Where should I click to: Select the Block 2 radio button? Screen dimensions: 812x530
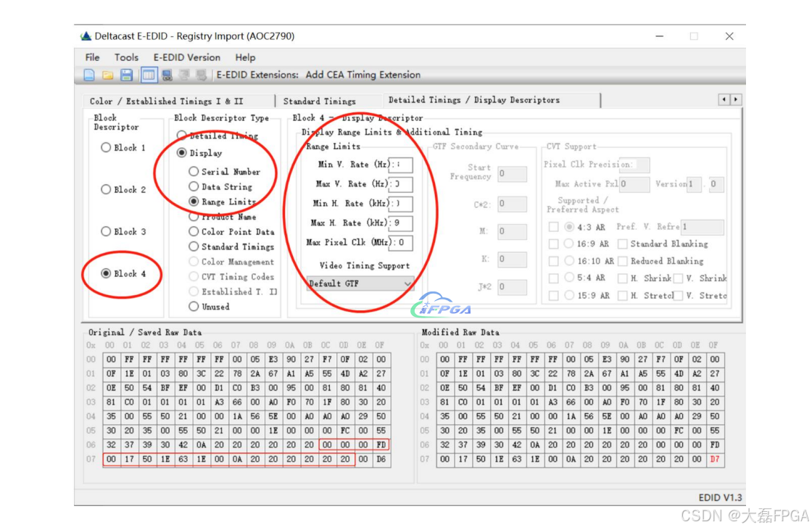point(106,190)
